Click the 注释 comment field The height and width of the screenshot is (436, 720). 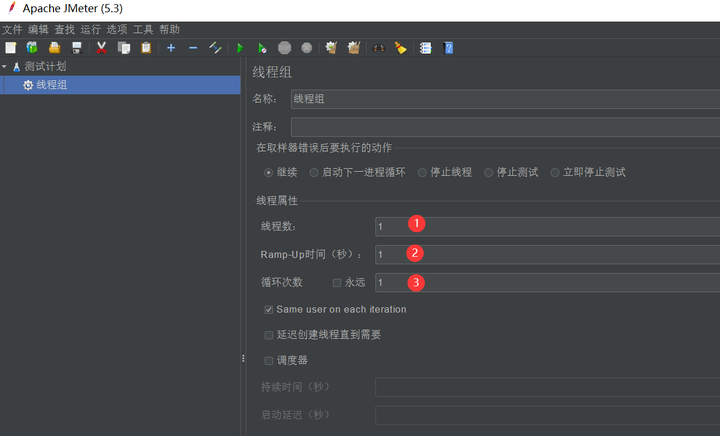pos(505,127)
